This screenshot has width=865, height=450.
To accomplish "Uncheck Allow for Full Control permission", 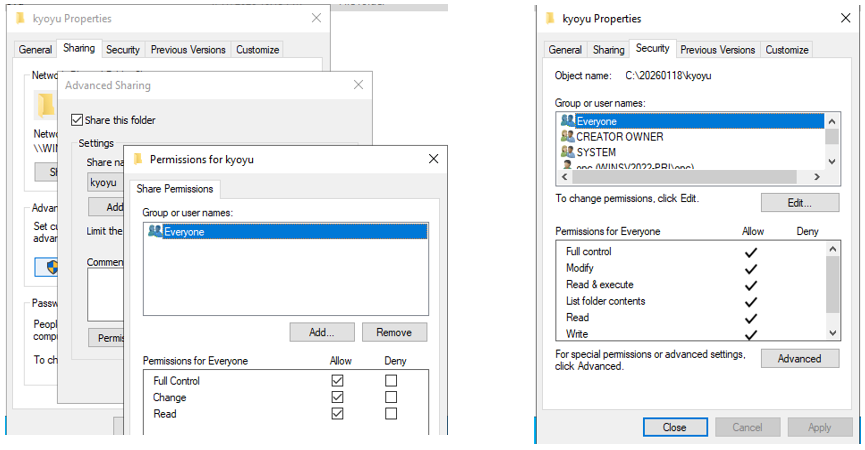I will [x=337, y=381].
